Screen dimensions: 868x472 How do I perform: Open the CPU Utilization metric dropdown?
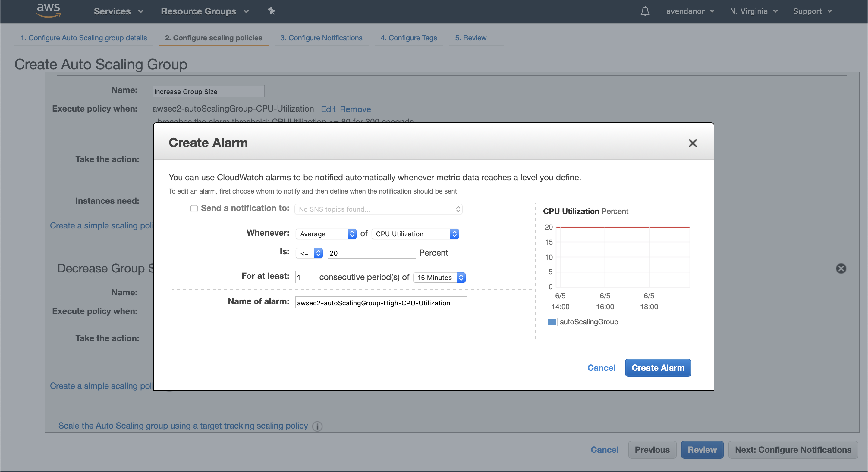pos(415,234)
